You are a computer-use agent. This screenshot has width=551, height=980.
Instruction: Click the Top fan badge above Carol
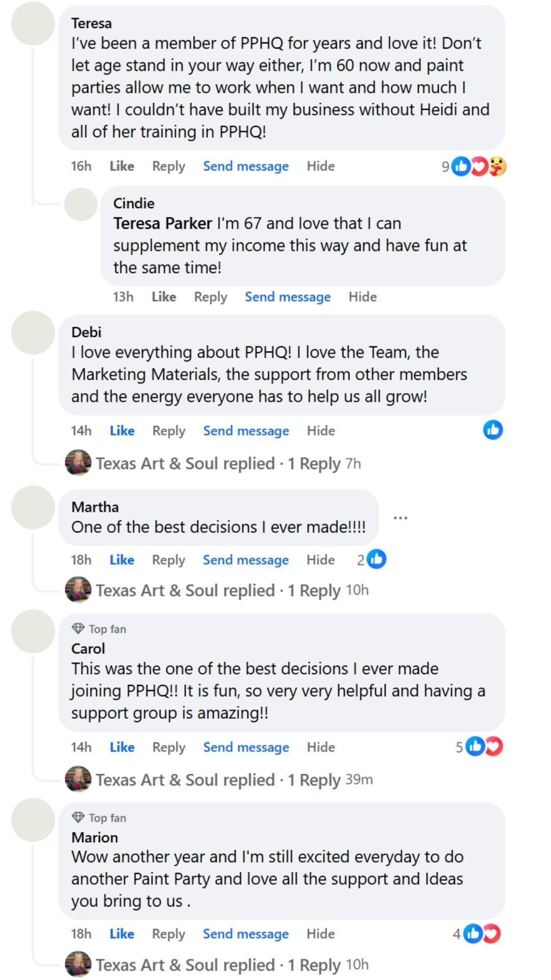click(99, 629)
